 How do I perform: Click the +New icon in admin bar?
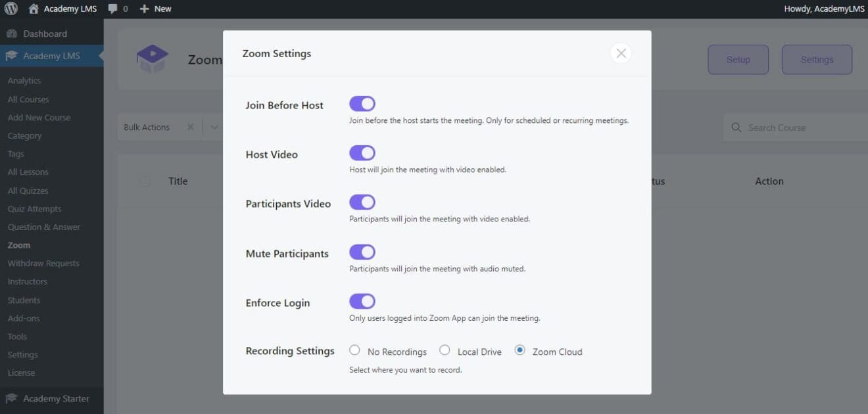(144, 9)
